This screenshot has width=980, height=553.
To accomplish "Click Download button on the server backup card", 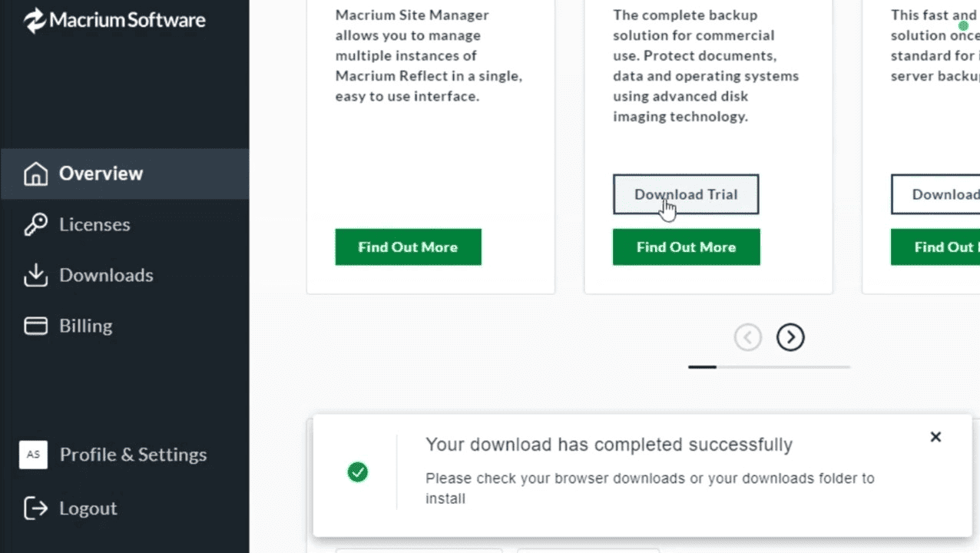I will [935, 194].
